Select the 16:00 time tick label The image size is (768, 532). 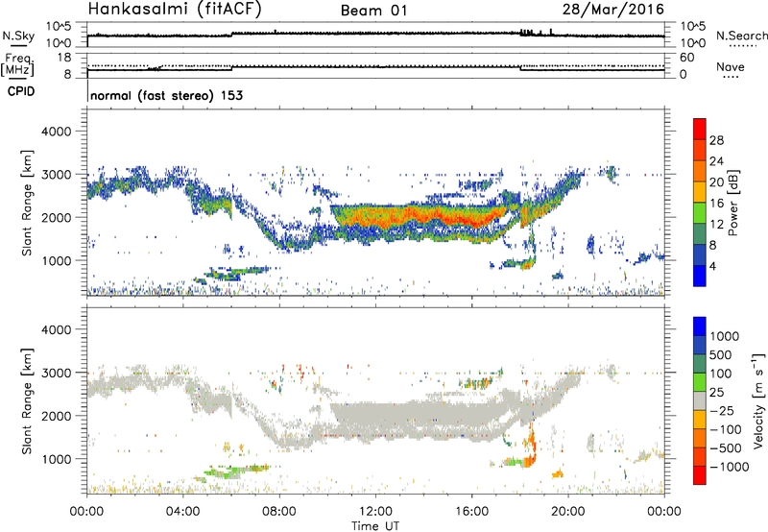[x=471, y=512]
